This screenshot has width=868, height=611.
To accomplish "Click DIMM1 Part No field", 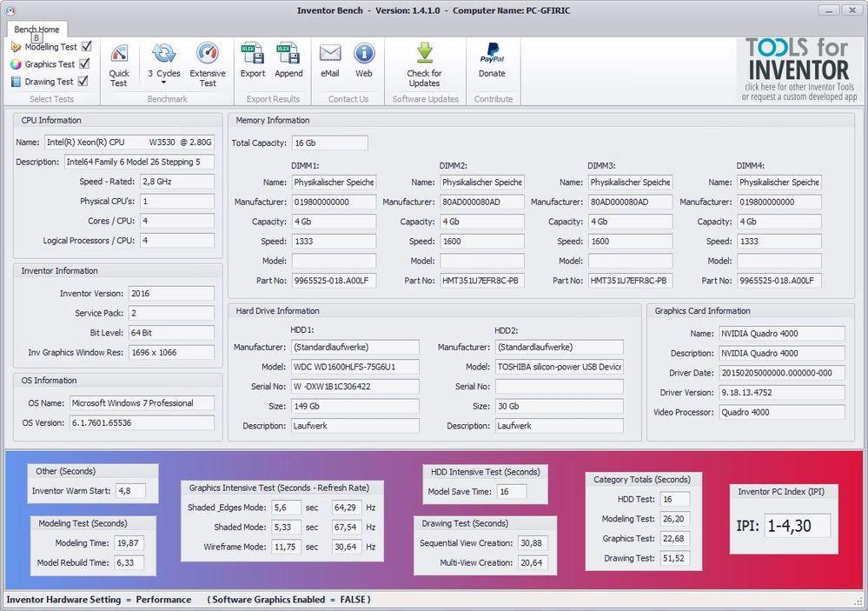I will pos(334,281).
